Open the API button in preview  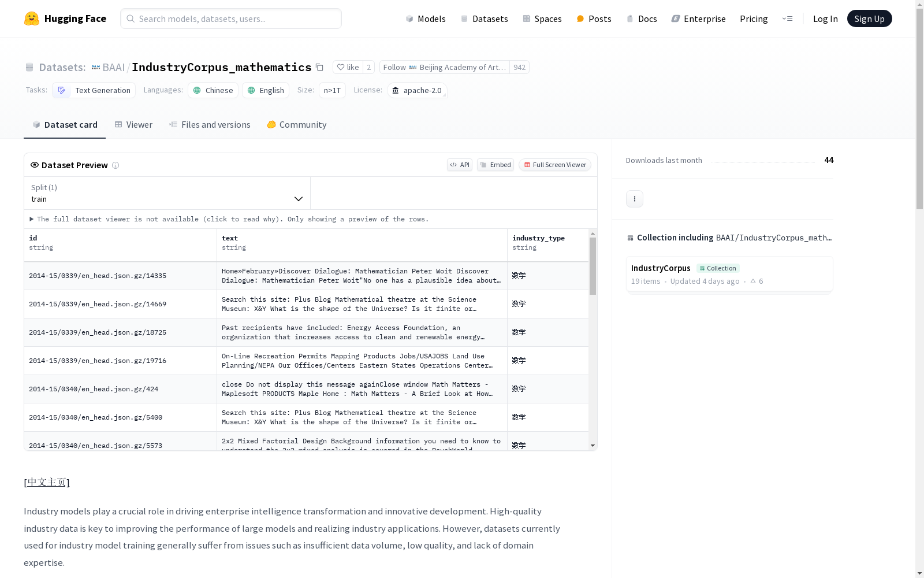pyautogui.click(x=460, y=165)
